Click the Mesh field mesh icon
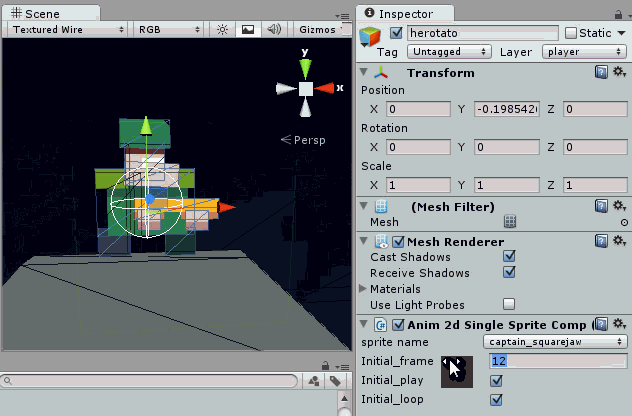632x416 pixels. click(x=509, y=222)
